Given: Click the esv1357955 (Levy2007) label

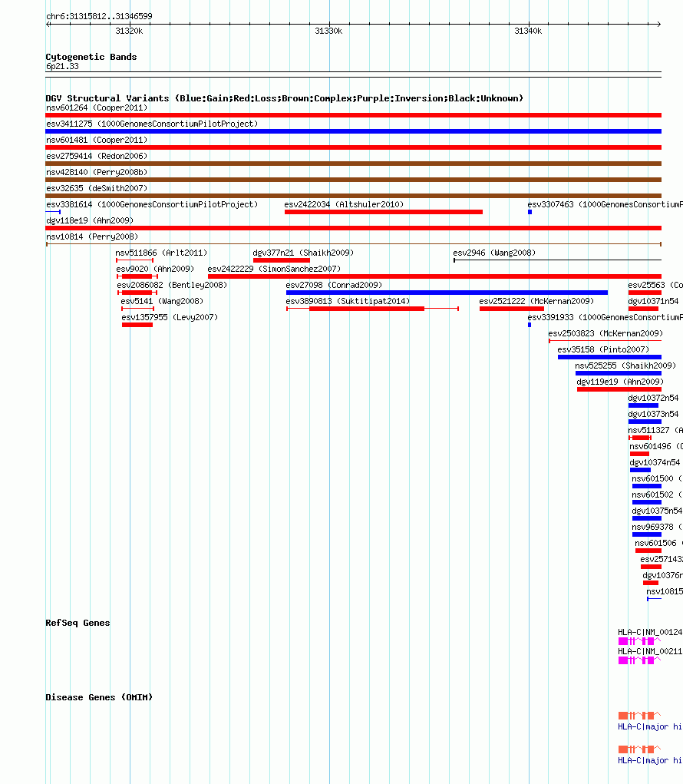Looking at the screenshot, I should [170, 317].
